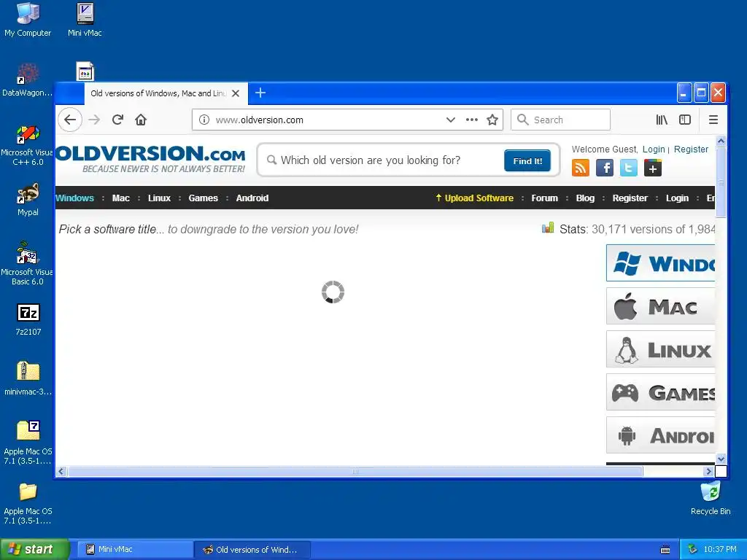The image size is (747, 560).
Task: Click the OLDVERSION.COM site logo
Action: pyautogui.click(x=150, y=159)
